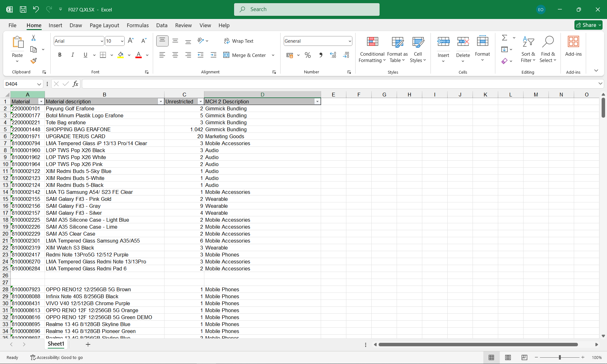Click the Save icon in title bar
The height and width of the screenshot is (364, 607).
pyautogui.click(x=23, y=9)
